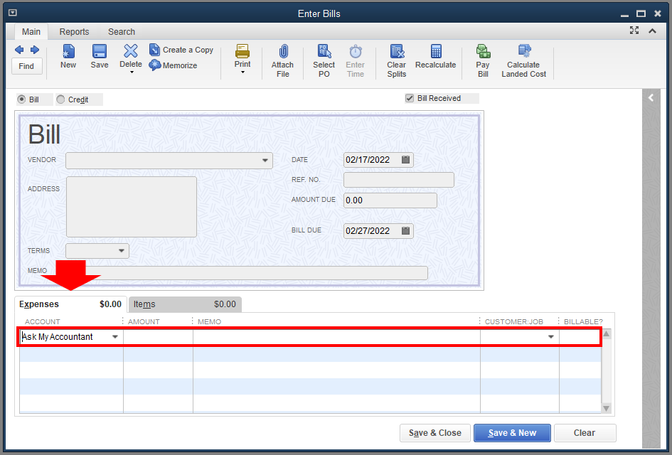672x455 pixels.
Task: Click Clear Splits icon
Action: tap(397, 51)
